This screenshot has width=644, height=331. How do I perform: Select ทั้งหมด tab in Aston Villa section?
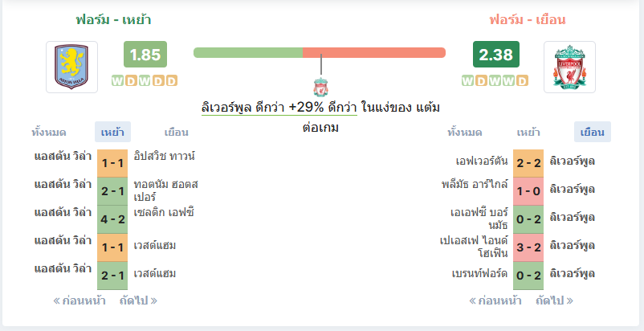[49, 133]
